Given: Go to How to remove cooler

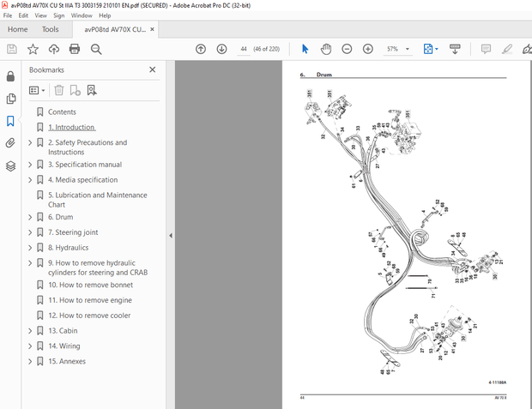Looking at the screenshot, I should click(x=89, y=316).
